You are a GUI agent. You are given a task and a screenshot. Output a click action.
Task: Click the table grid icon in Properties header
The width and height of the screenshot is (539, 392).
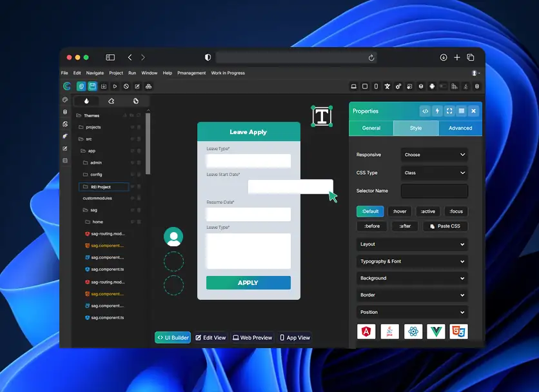point(462,111)
